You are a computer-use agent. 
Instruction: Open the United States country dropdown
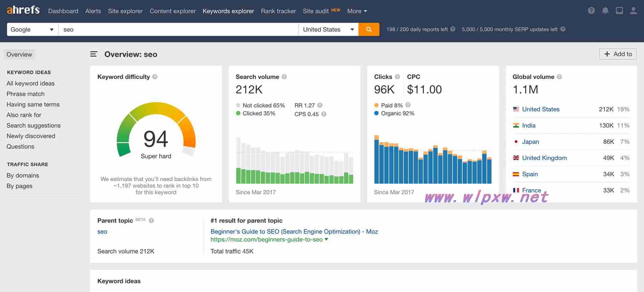pyautogui.click(x=328, y=29)
